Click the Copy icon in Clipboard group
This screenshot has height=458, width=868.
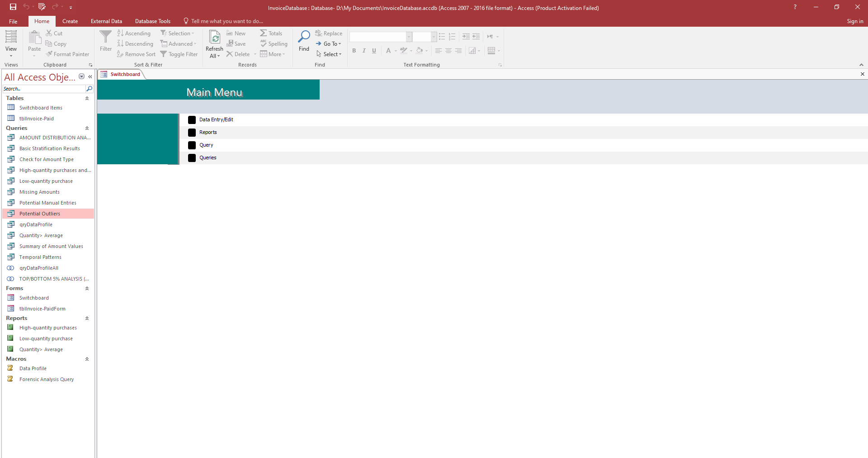pyautogui.click(x=49, y=43)
